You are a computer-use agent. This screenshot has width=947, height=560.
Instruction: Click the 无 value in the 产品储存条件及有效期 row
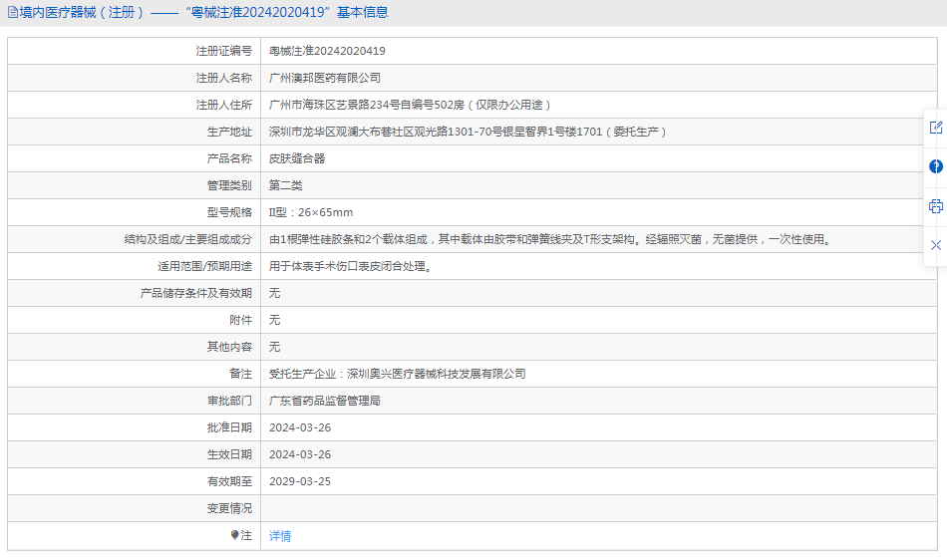pyautogui.click(x=274, y=293)
